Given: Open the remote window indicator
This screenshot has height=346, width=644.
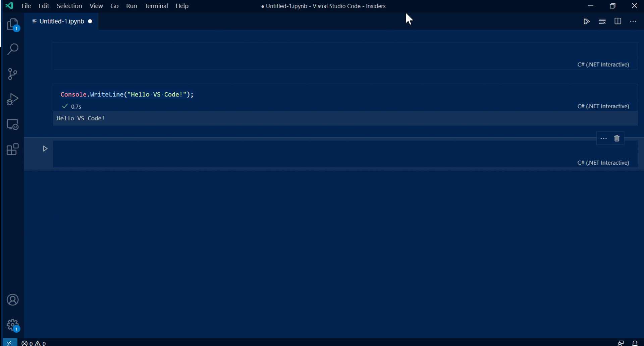Looking at the screenshot, I should [x=9, y=343].
